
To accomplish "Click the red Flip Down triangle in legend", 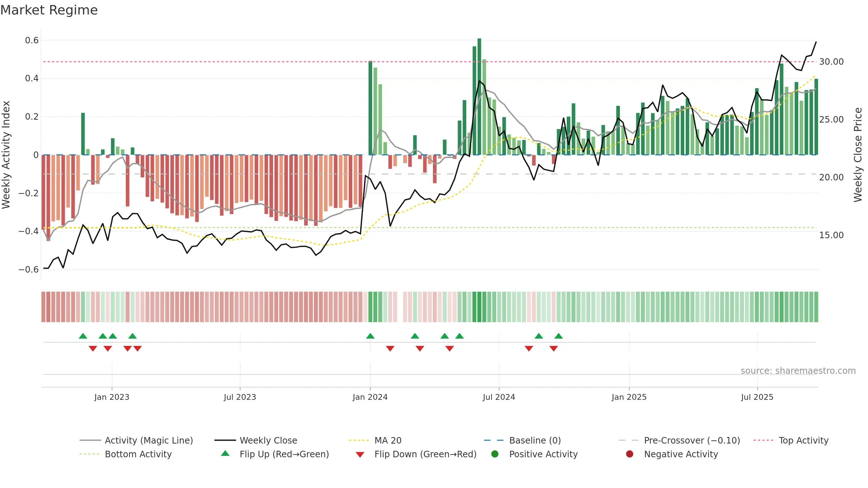I will [360, 455].
